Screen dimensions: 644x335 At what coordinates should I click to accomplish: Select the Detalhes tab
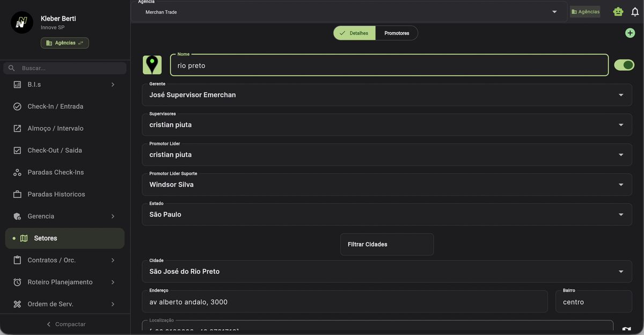coord(354,33)
